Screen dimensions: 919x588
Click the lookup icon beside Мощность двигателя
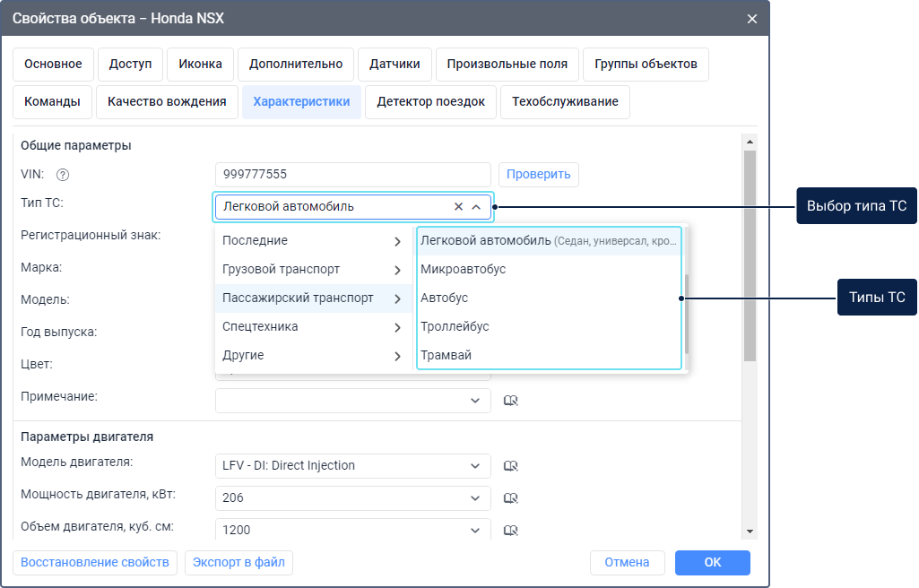[x=511, y=498]
